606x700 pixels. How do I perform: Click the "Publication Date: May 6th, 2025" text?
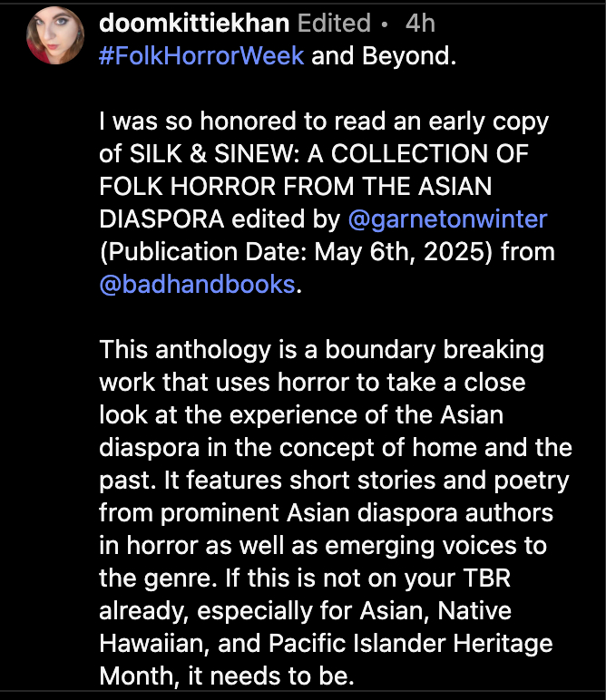pyautogui.click(x=327, y=251)
